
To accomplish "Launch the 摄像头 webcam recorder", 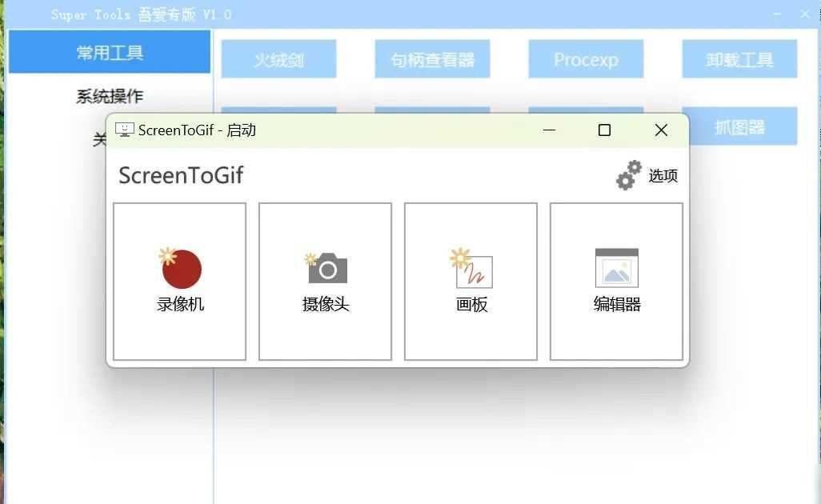I will (x=325, y=282).
